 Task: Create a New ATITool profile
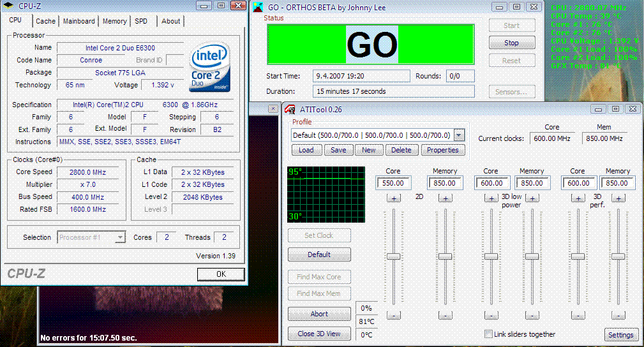(x=369, y=150)
